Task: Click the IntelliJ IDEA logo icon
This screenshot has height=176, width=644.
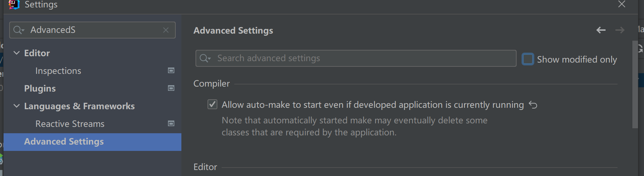Action: coord(14,4)
